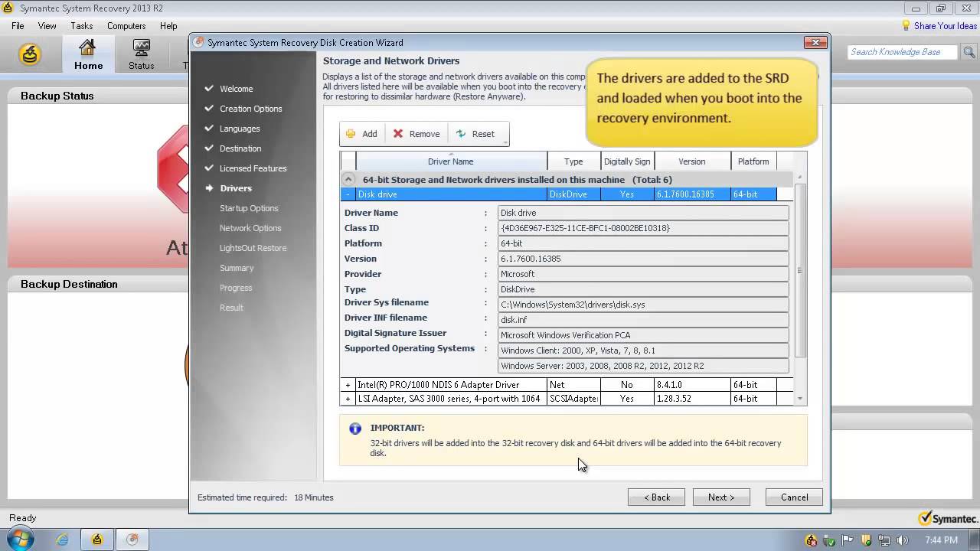
Task: Select the Drivers step in sidebar
Action: [236, 188]
